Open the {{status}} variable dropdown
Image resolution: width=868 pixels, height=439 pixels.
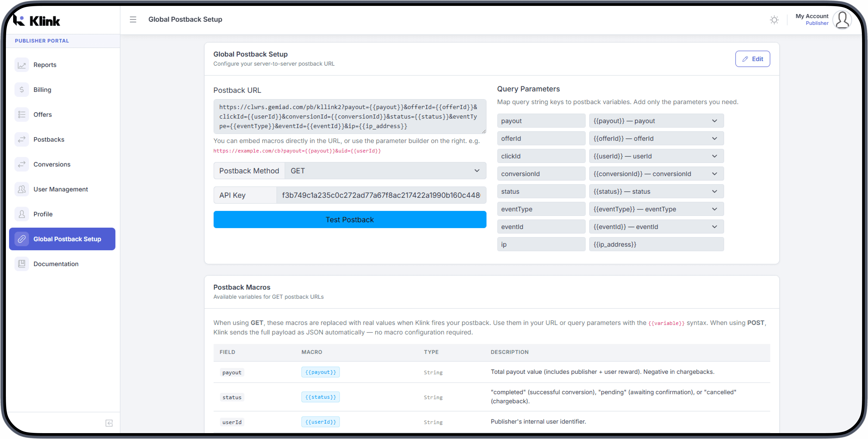tap(656, 191)
